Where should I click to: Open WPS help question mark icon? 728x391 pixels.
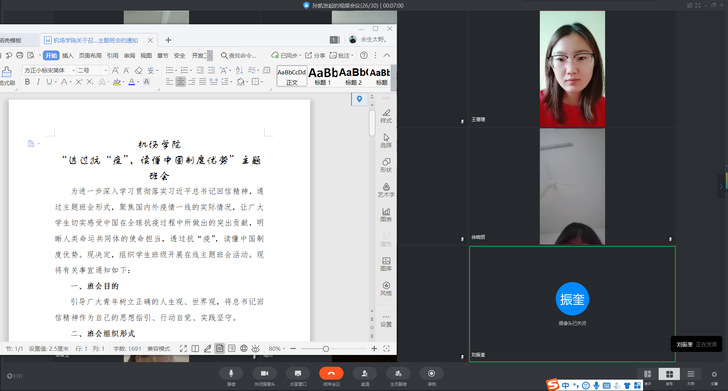click(364, 55)
